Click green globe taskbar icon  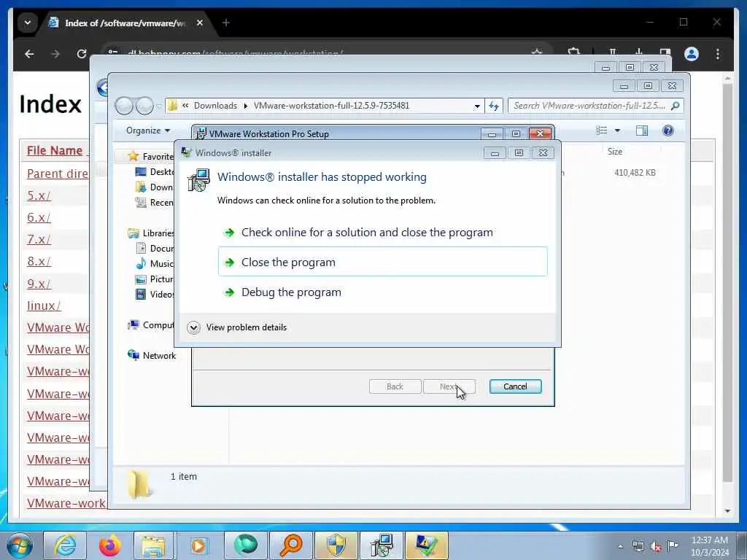(x=245, y=545)
